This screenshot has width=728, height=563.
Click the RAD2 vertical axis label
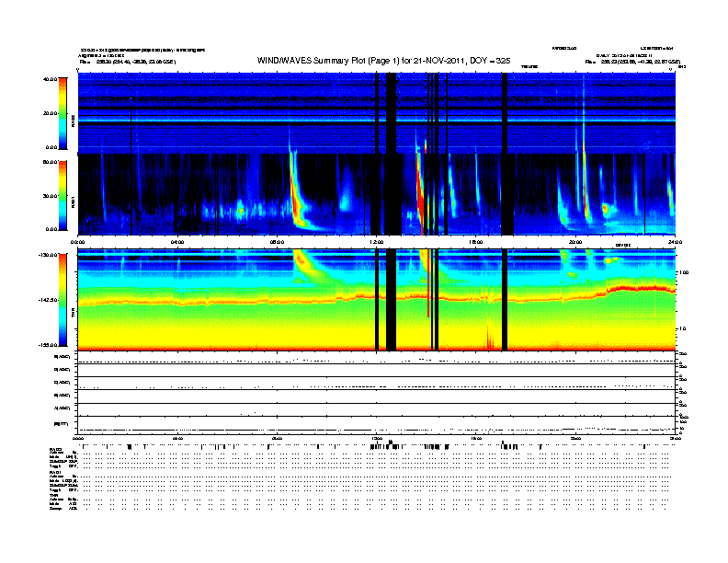pyautogui.click(x=73, y=121)
